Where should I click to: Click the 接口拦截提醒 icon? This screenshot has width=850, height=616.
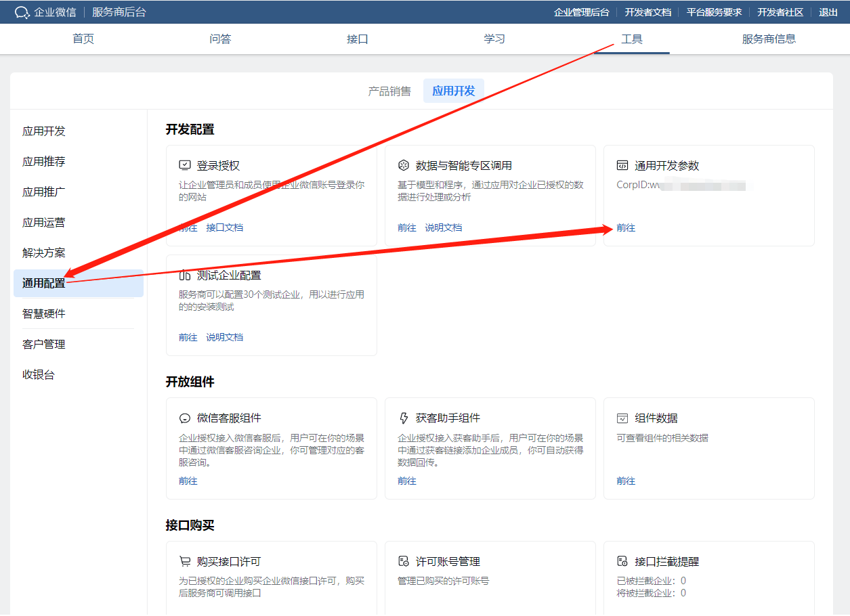622,562
